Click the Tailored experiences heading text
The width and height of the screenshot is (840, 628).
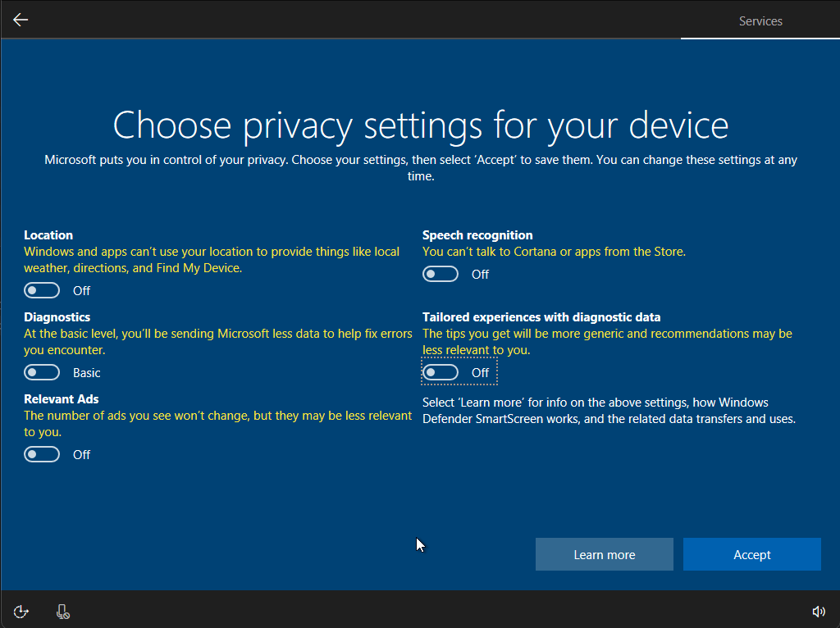(x=541, y=317)
